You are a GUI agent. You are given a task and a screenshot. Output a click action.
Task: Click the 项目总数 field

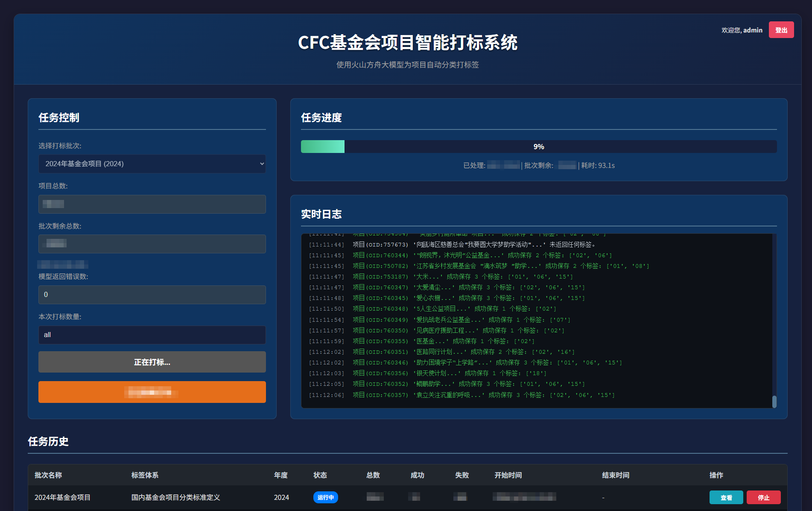tap(152, 204)
